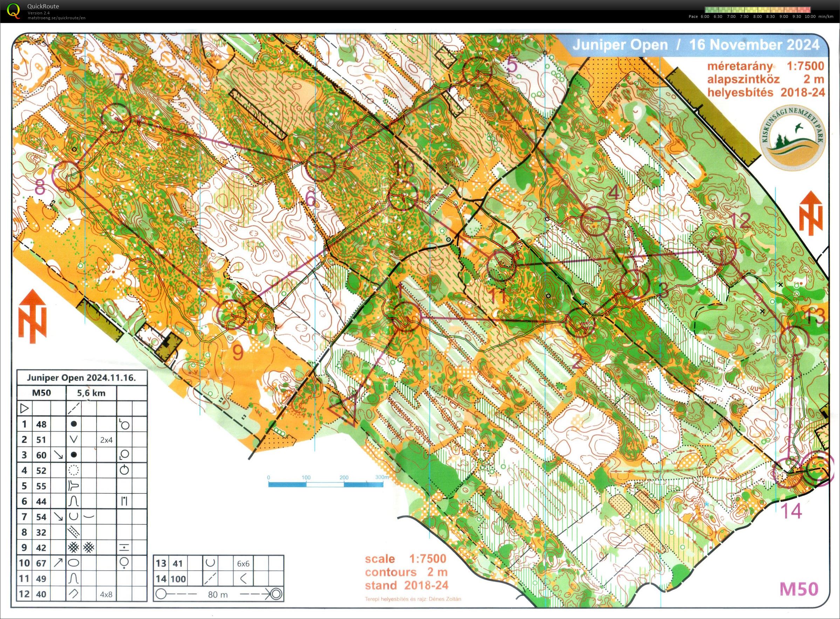840x619 pixels.
Task: Click the control circle labelled 5
Action: (477, 71)
